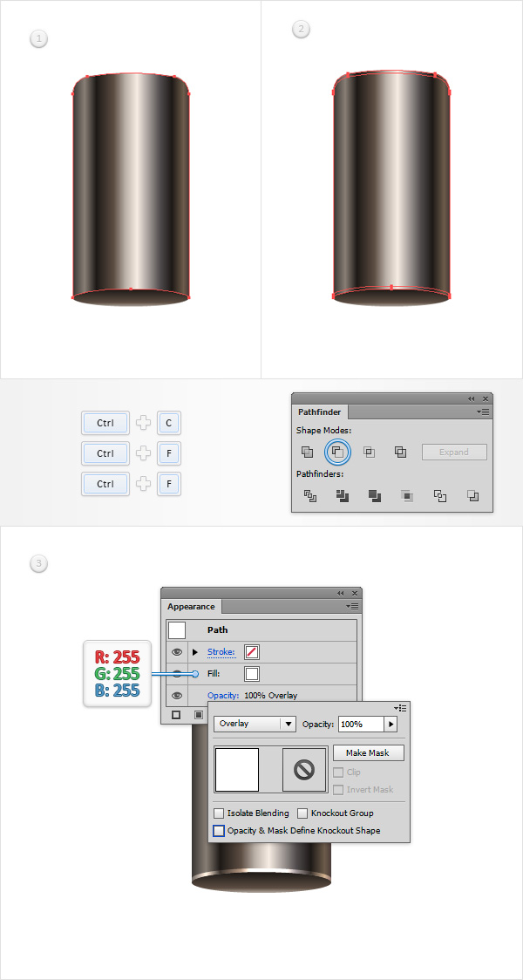523x980 pixels.
Task: Collapse the Pathfinder panel with double arrows
Action: point(472,398)
